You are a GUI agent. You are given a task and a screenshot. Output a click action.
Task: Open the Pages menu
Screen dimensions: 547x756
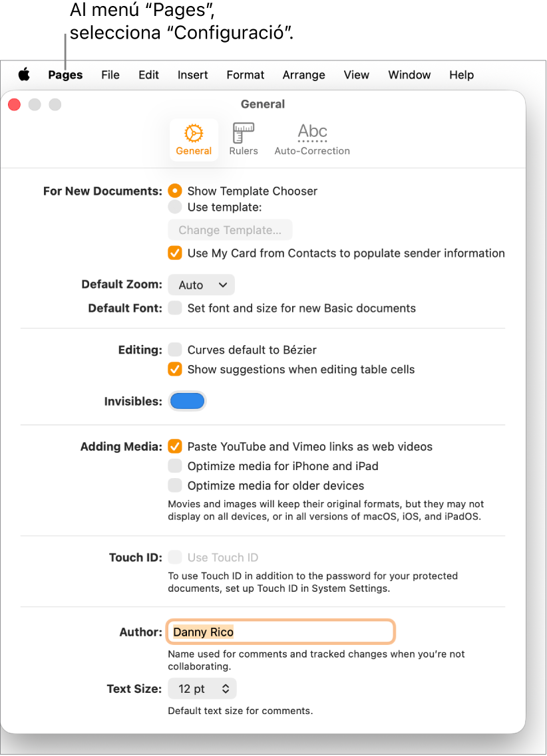(x=65, y=75)
